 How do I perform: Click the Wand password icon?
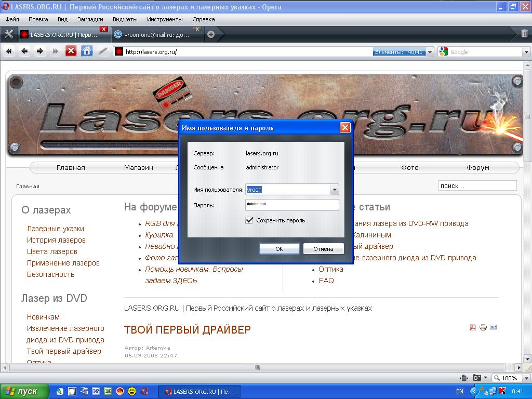pyautogui.click(x=102, y=51)
